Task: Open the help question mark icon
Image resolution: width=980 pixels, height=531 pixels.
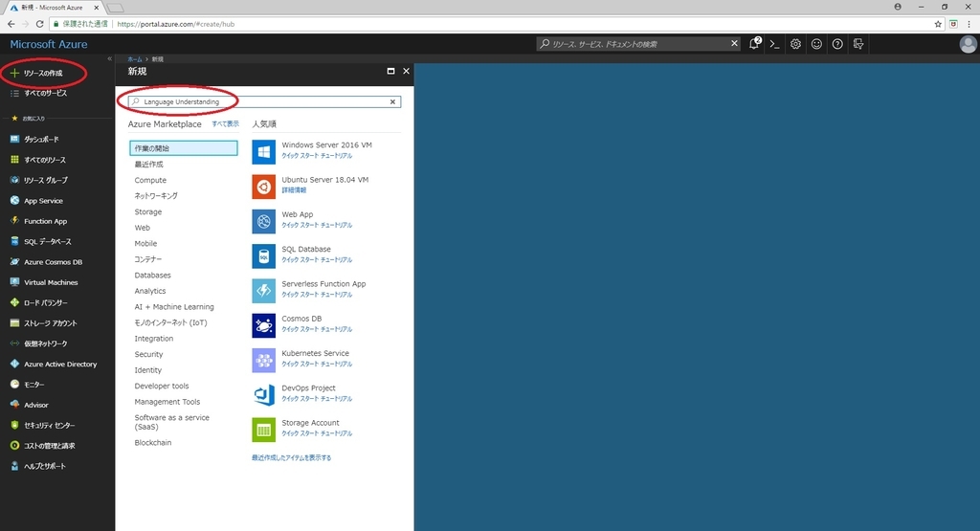Action: click(x=837, y=44)
